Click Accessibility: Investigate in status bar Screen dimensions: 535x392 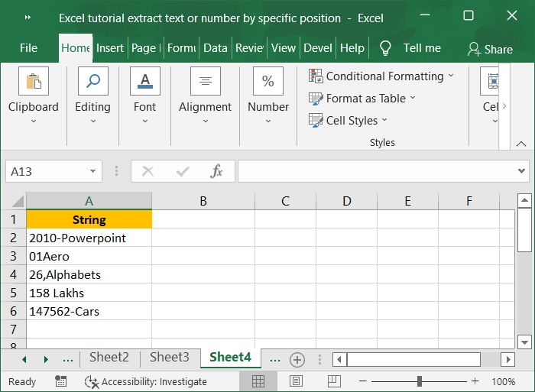(146, 381)
